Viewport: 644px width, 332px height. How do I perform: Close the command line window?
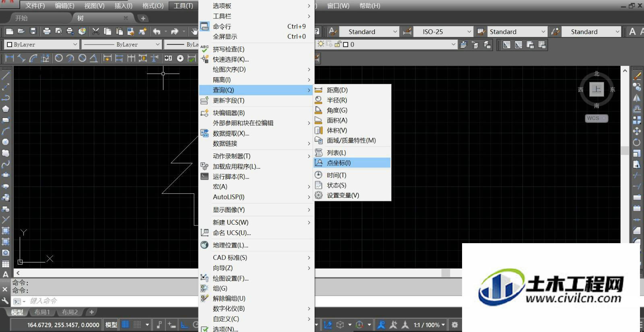pyautogui.click(x=5, y=289)
